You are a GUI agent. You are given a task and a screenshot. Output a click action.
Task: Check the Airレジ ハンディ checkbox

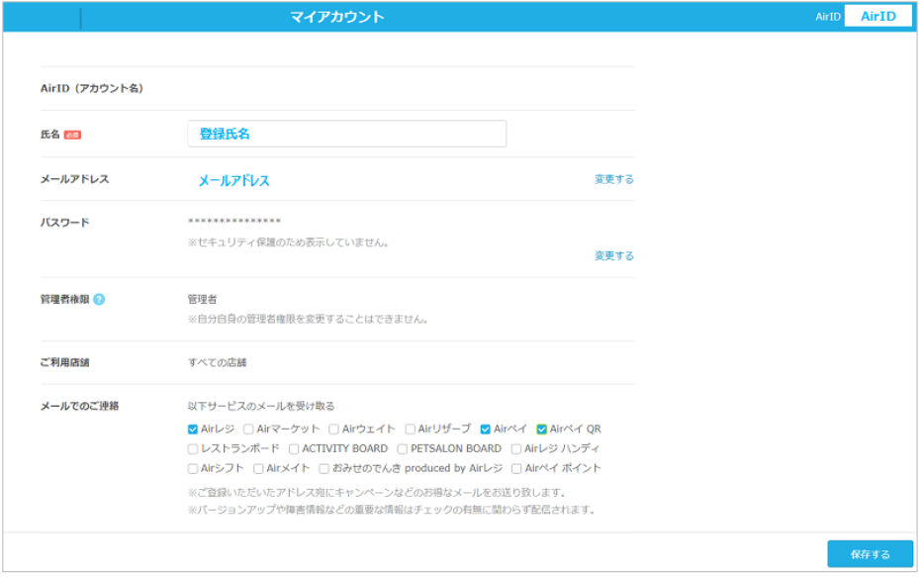[x=516, y=449]
